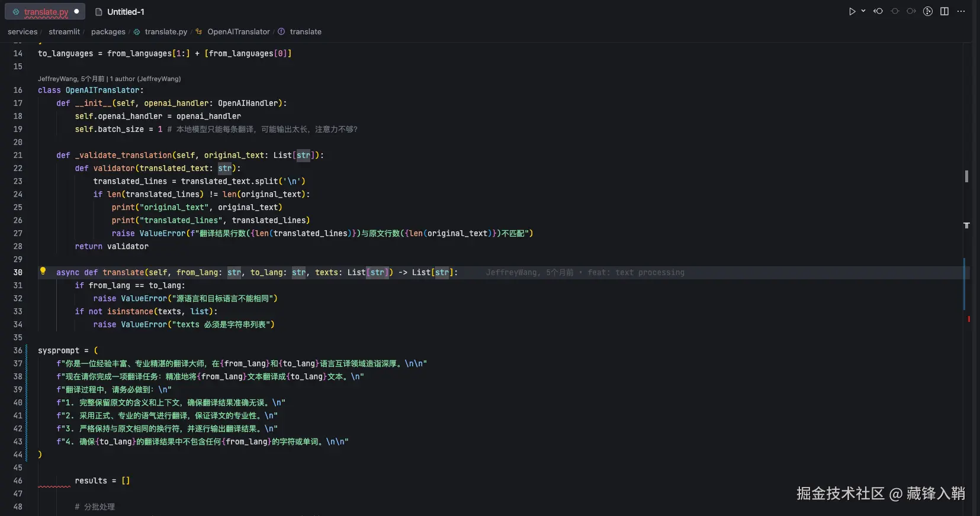Click "__init__" method name on line 17
The width and height of the screenshot is (980, 516).
point(93,103)
